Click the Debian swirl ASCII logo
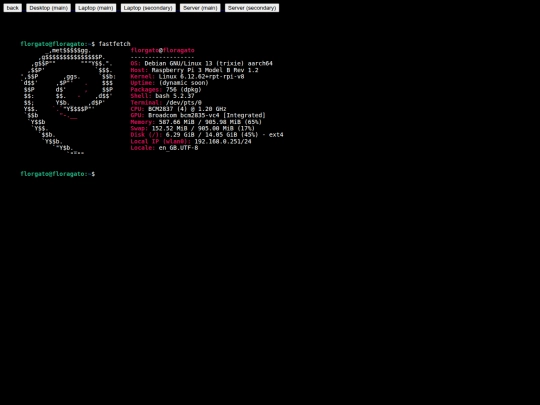The height and width of the screenshot is (405, 540). (x=68, y=101)
